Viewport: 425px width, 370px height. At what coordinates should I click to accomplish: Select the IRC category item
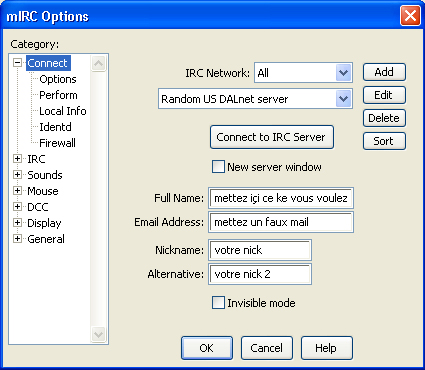pyautogui.click(x=36, y=159)
